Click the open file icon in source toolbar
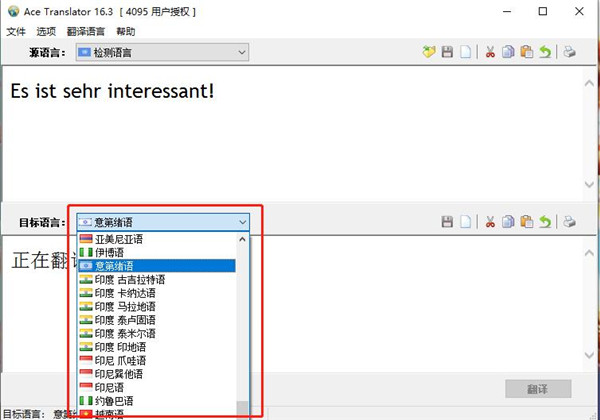 click(430, 52)
